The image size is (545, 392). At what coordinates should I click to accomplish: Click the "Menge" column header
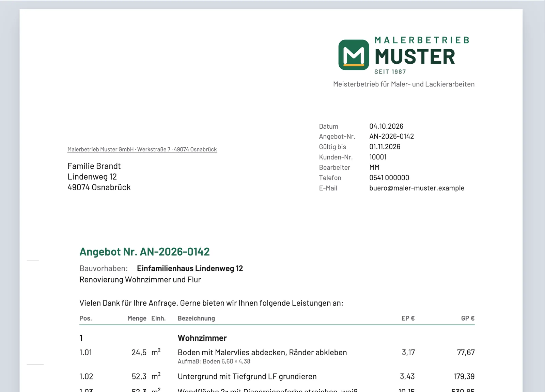coord(137,318)
